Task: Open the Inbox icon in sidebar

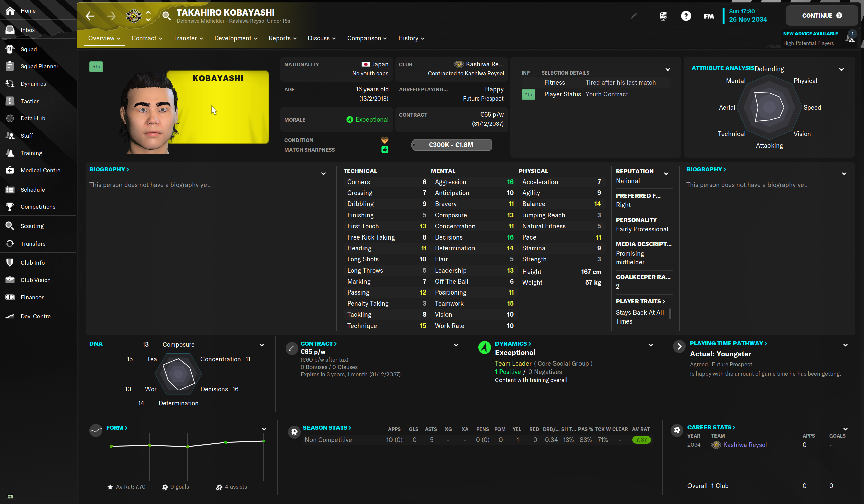Action: [x=10, y=30]
